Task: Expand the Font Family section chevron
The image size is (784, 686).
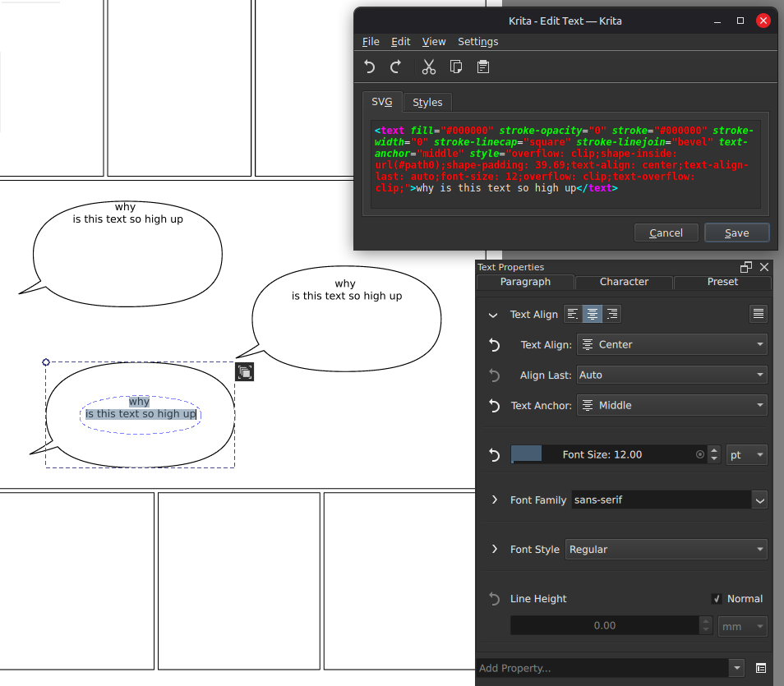Action: pyautogui.click(x=494, y=500)
